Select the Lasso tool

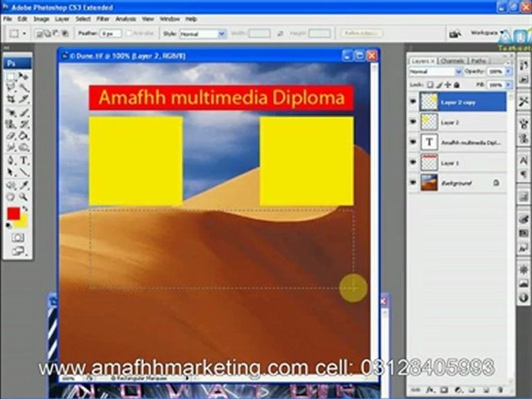point(12,88)
